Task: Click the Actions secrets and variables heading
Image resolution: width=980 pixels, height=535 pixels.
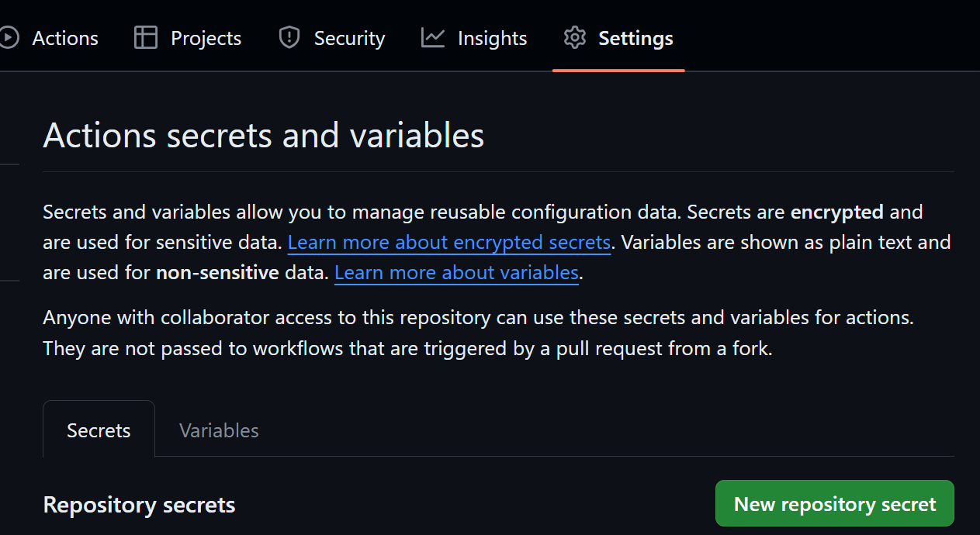Action: [264, 136]
